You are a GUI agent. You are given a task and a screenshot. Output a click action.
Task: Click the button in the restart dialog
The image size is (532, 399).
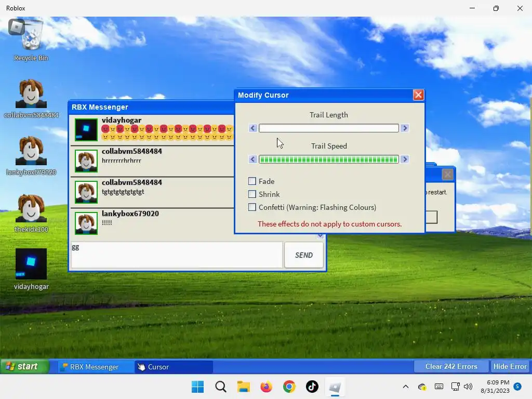(431, 217)
